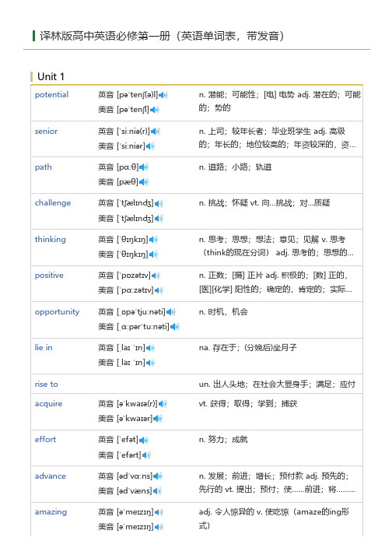The height and width of the screenshot is (555, 392).
Task: Click the Unit 1 section heading
Action: [51, 77]
